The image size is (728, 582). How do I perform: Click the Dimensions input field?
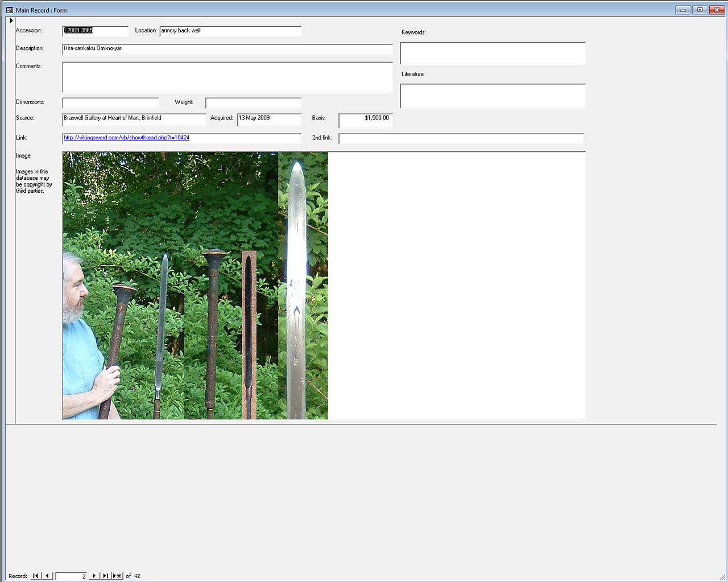coord(110,102)
